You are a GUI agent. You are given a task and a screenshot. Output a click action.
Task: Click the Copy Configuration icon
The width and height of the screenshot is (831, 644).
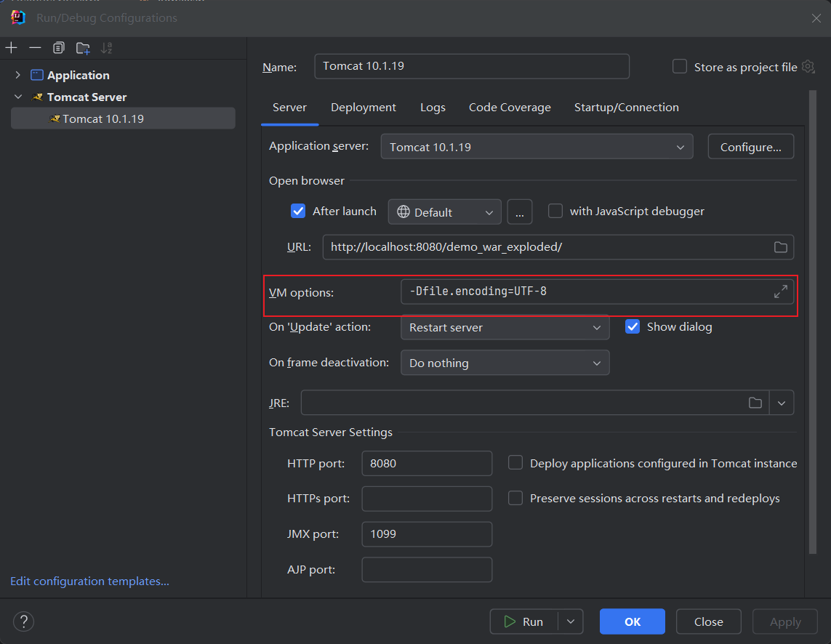(59, 48)
